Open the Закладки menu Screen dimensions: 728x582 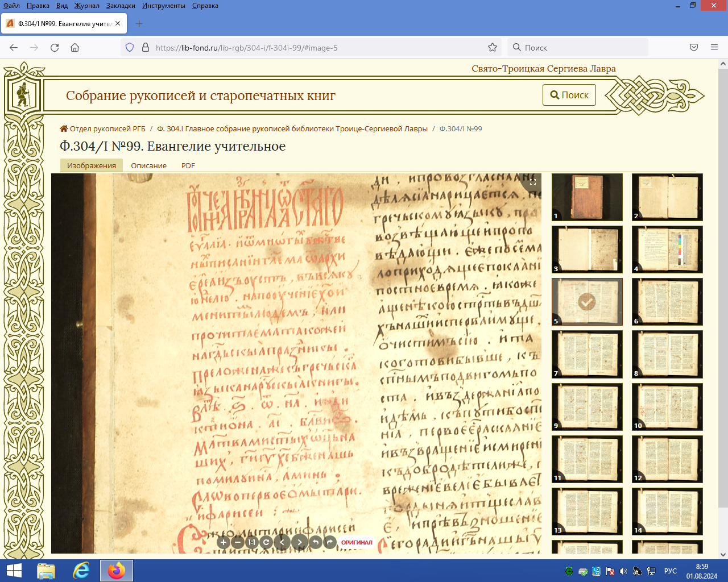121,6
